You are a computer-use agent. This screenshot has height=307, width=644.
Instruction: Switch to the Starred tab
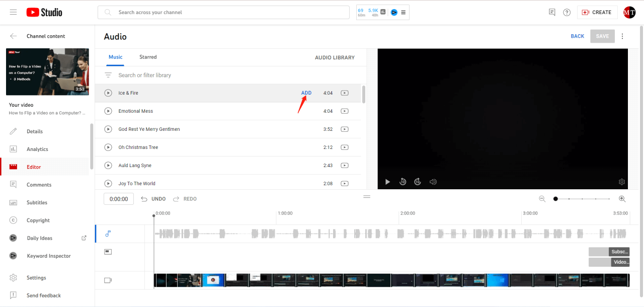point(147,57)
